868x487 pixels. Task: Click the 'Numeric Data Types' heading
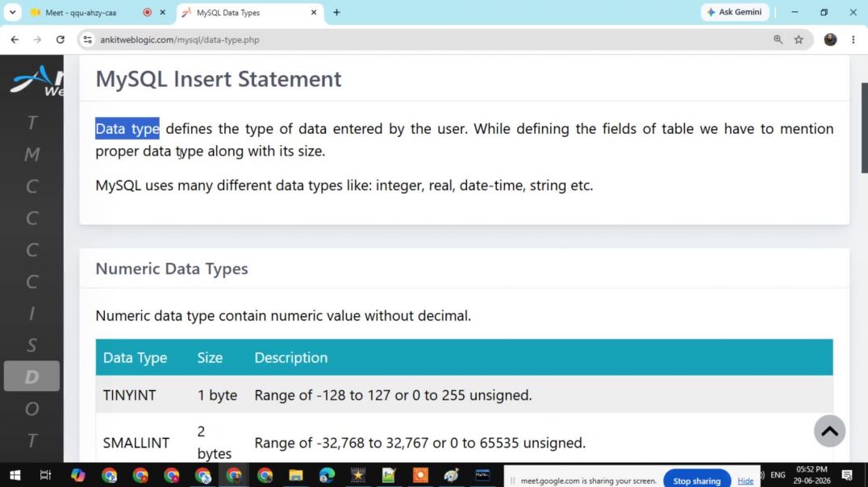click(172, 269)
